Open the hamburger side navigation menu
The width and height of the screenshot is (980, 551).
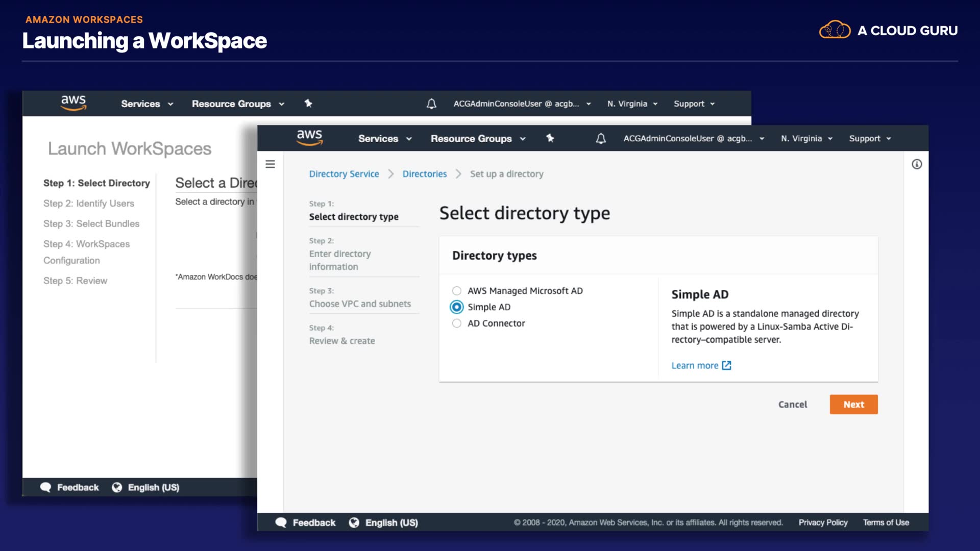point(270,164)
